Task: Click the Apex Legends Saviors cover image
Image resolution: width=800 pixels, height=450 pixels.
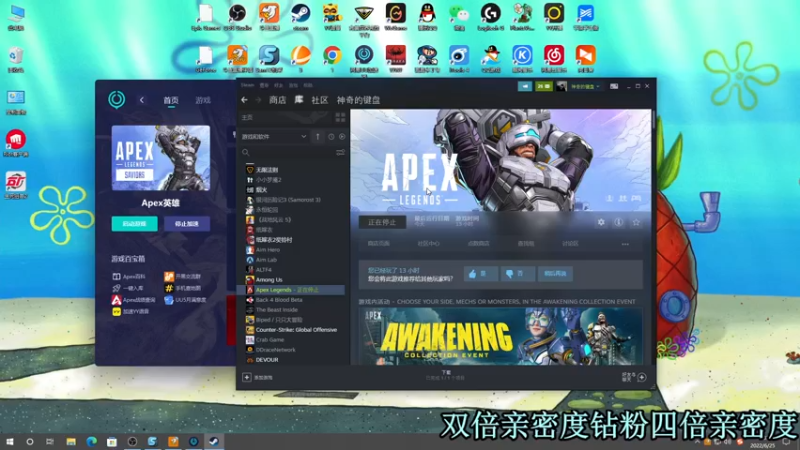Action: 161,158
